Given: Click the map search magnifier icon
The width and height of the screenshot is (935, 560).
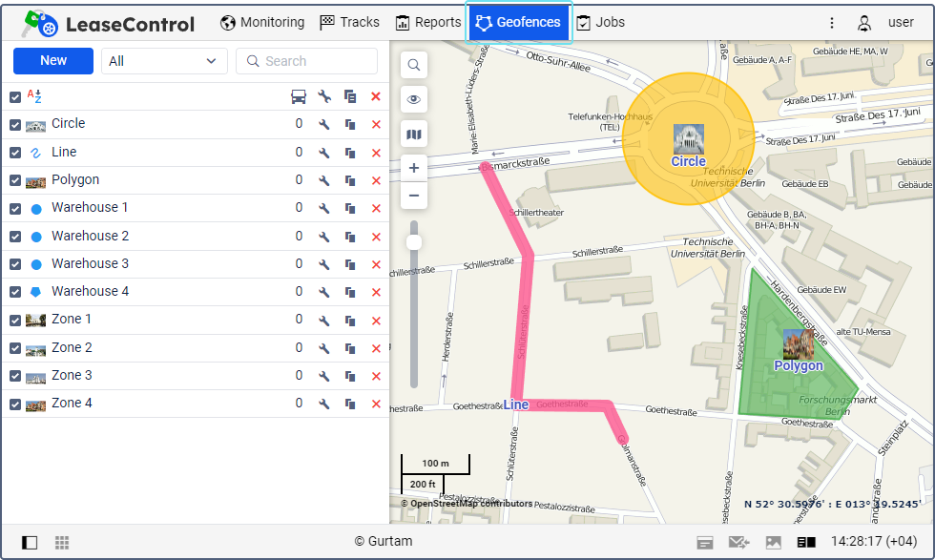Looking at the screenshot, I should 414,65.
